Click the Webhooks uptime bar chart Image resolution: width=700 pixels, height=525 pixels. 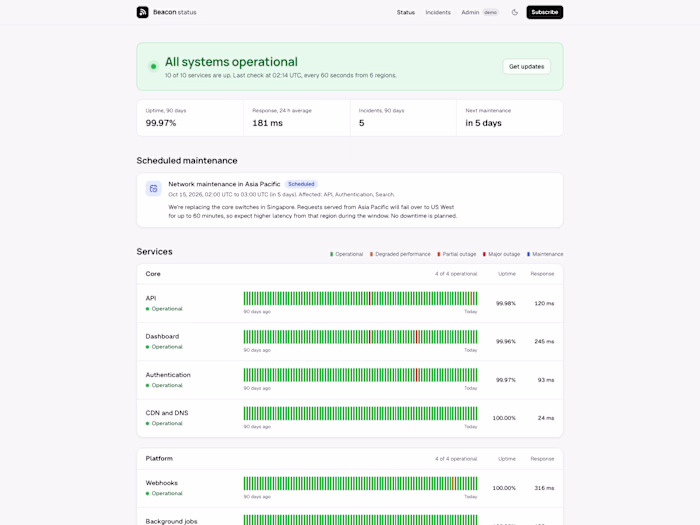tap(360, 483)
